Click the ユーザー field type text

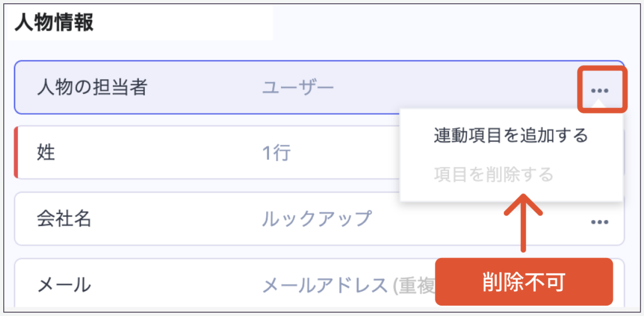click(x=298, y=88)
